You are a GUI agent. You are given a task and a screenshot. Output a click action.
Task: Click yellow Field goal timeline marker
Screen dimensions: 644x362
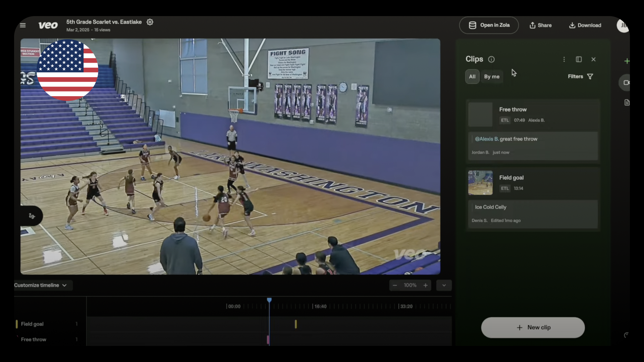[x=296, y=324]
